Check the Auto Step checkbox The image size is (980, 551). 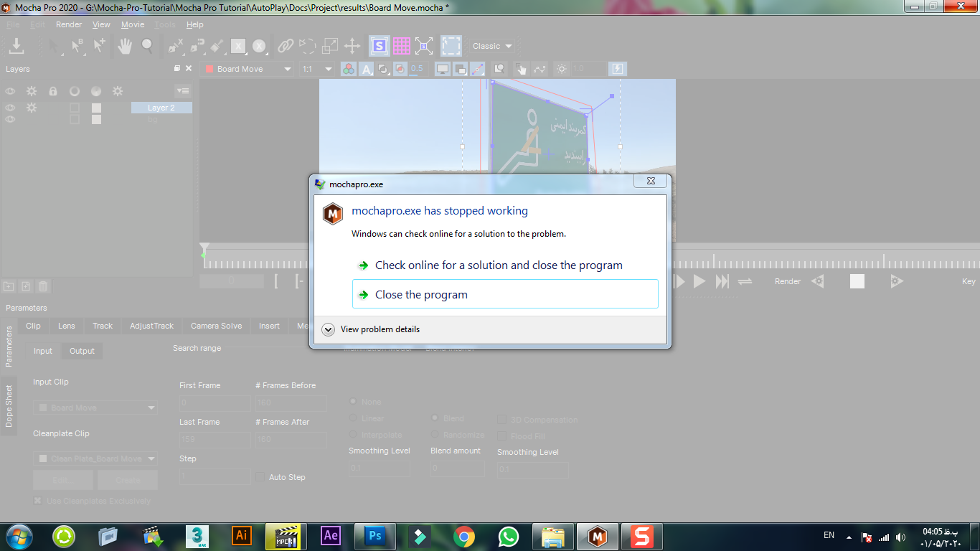coord(260,477)
